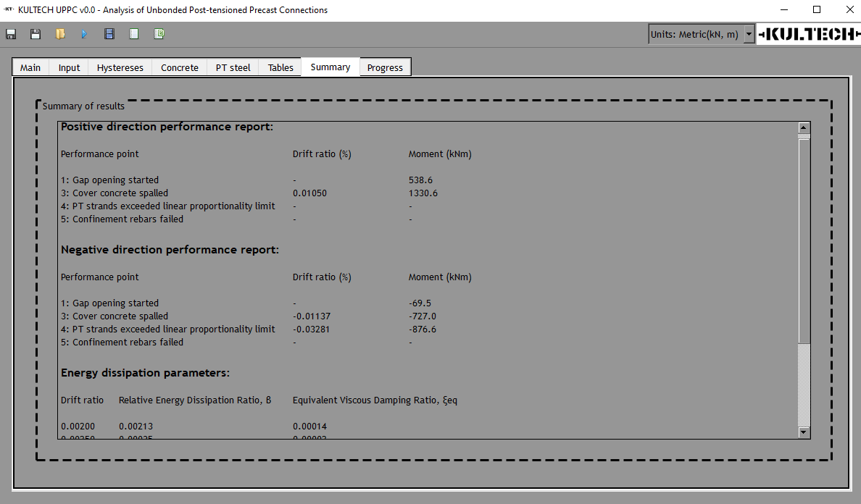The height and width of the screenshot is (504, 861).
Task: Click the negative moment value -727.0
Action: [x=423, y=316]
